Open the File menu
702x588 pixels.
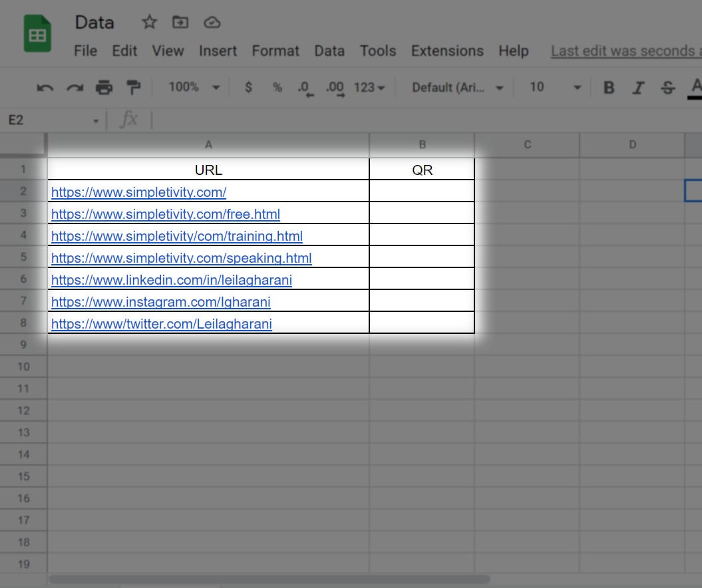click(x=86, y=51)
